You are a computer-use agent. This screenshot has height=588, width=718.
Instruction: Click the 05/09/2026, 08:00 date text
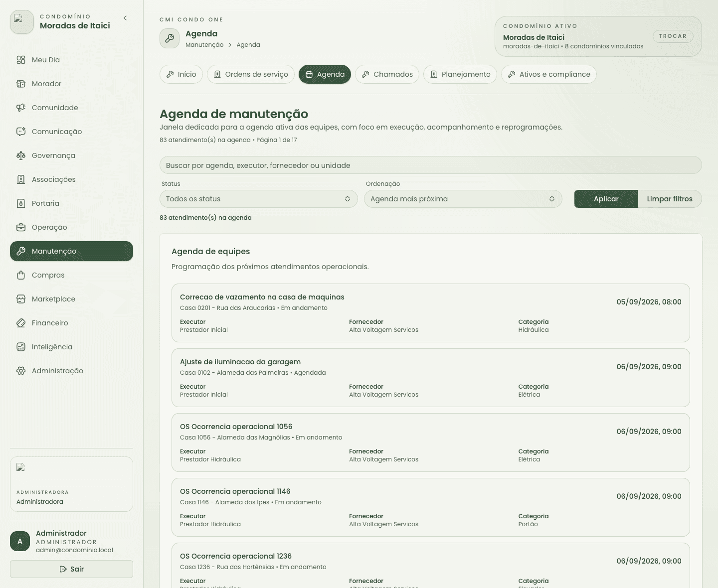(649, 302)
